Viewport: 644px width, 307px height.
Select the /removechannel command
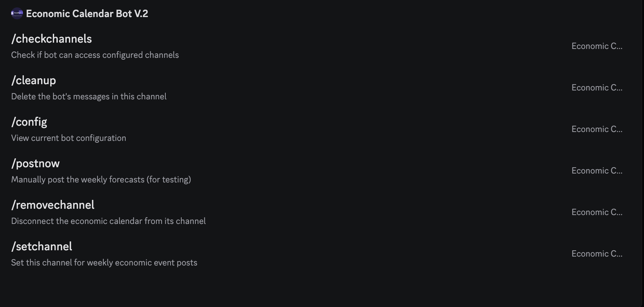click(53, 205)
